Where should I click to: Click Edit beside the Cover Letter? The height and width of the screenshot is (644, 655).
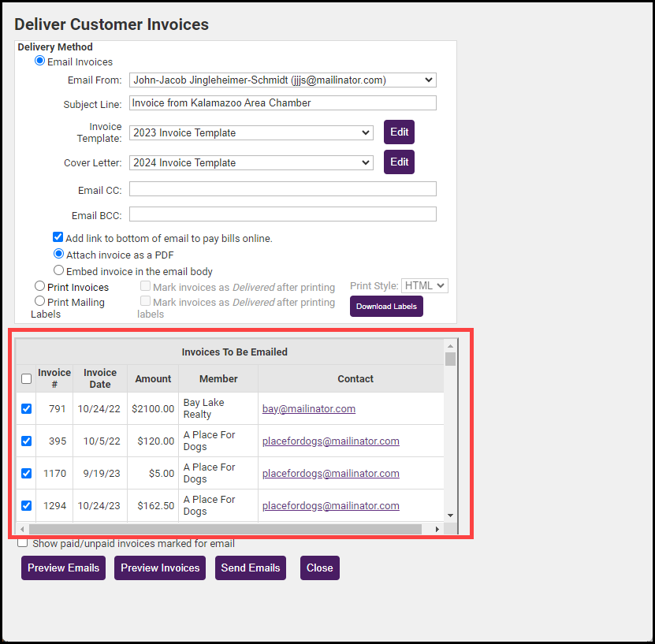coord(399,162)
